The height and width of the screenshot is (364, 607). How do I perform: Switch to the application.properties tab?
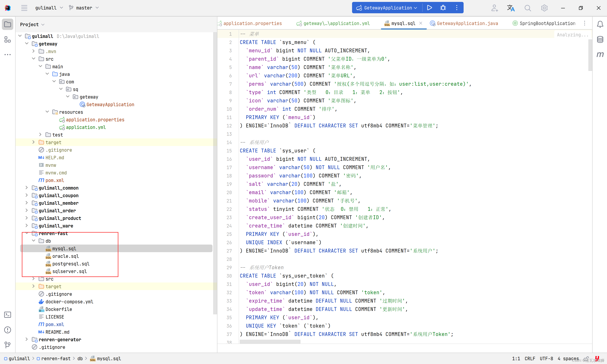pos(252,23)
